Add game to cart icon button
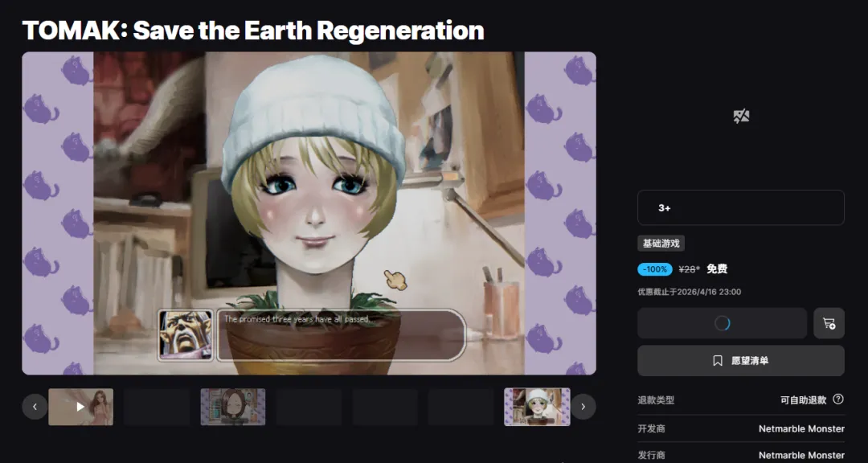868x463 pixels. [829, 323]
